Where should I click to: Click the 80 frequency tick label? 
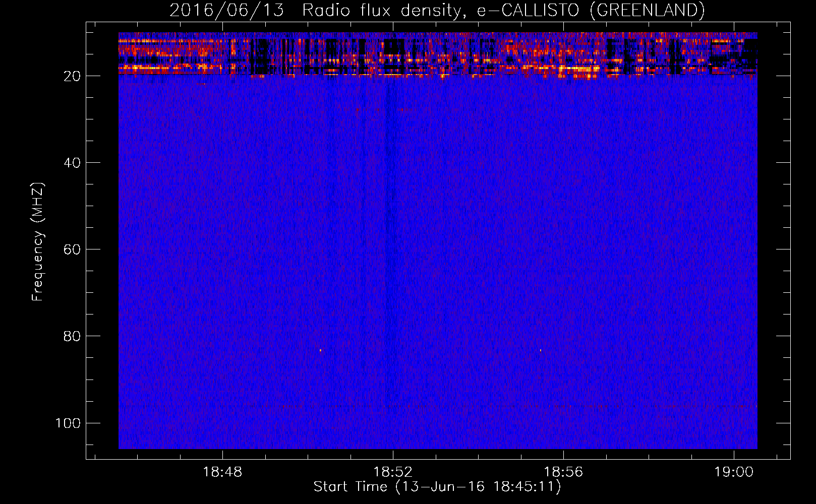(x=72, y=336)
